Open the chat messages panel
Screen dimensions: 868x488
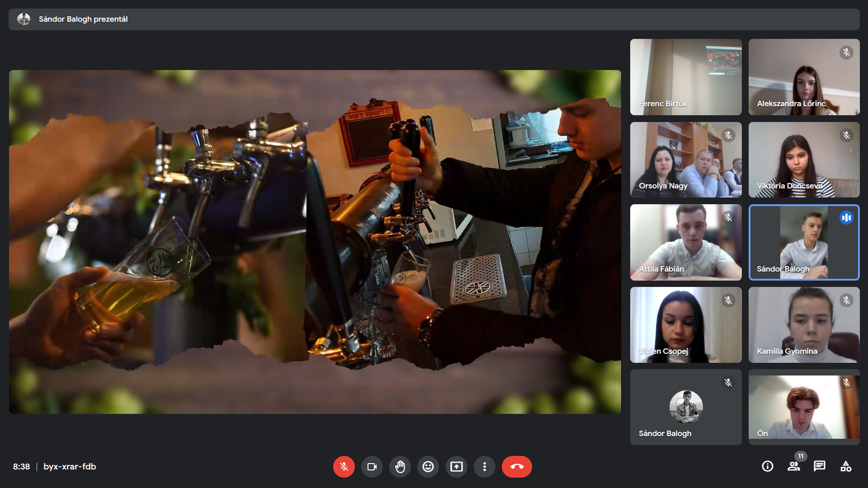[819, 466]
